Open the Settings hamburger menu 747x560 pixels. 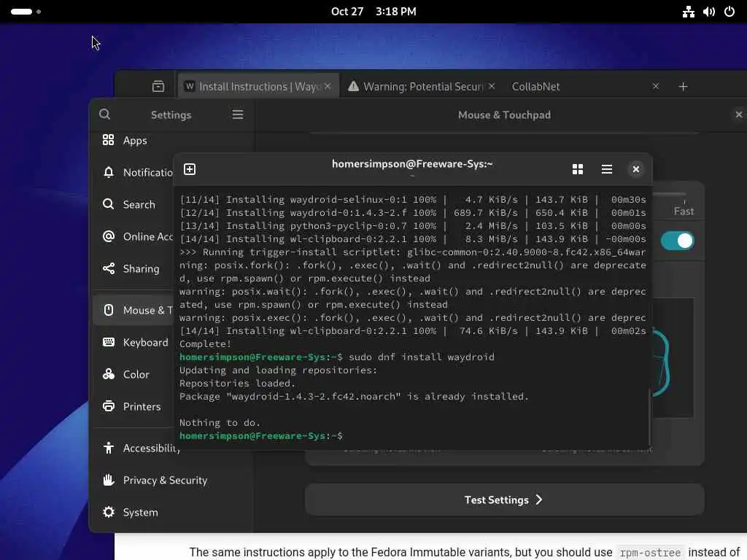point(238,114)
